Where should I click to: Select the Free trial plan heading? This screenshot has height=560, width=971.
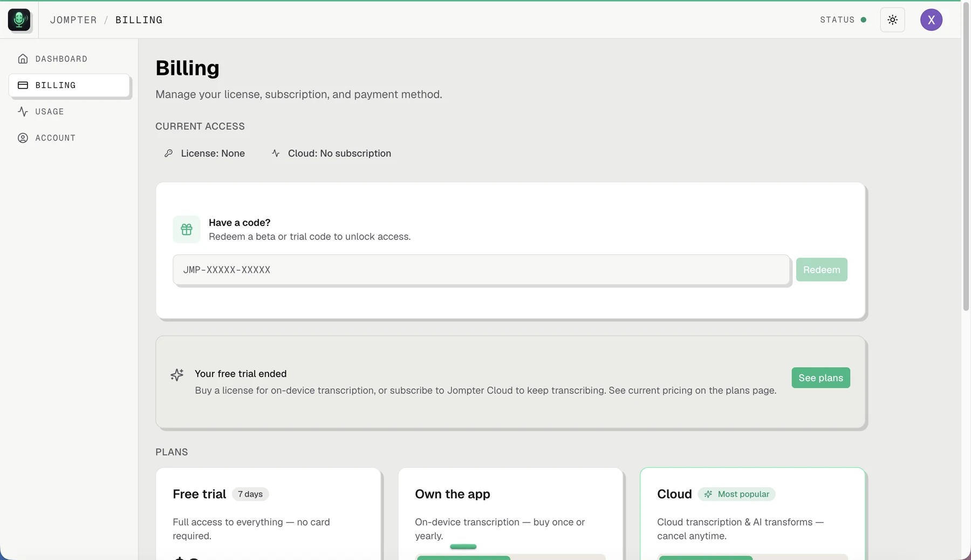coord(199,494)
